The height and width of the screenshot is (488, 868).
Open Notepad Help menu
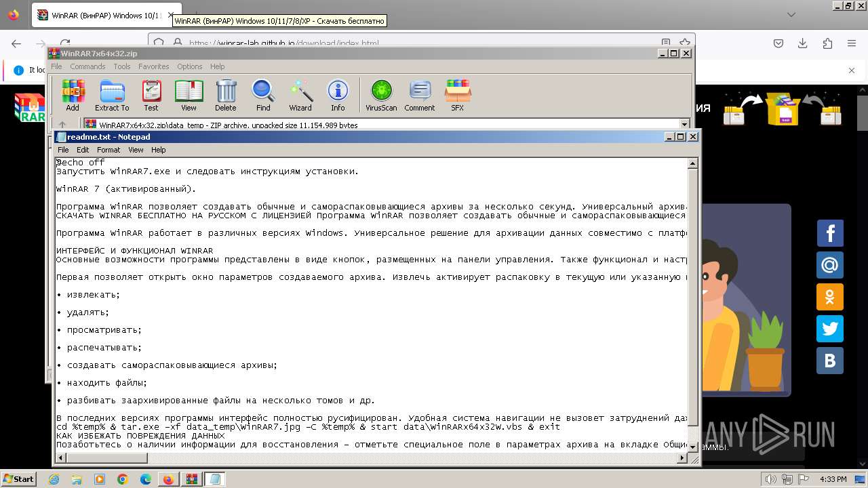tap(158, 150)
